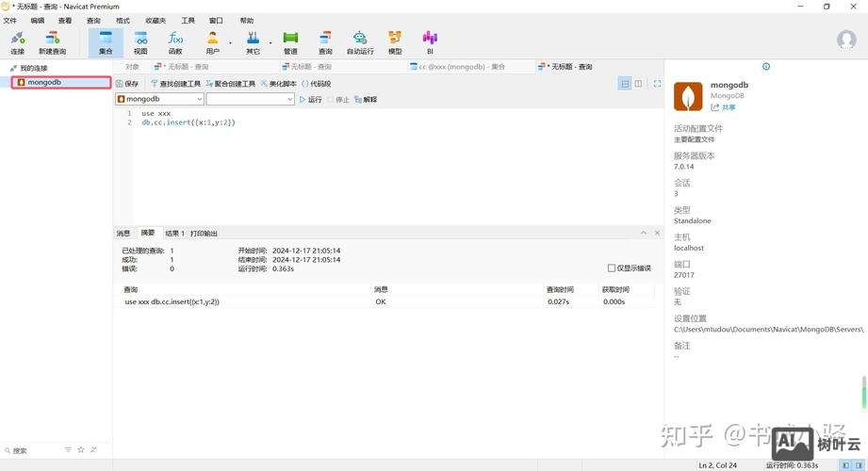Click the 停止 (Stop) button

pos(338,100)
